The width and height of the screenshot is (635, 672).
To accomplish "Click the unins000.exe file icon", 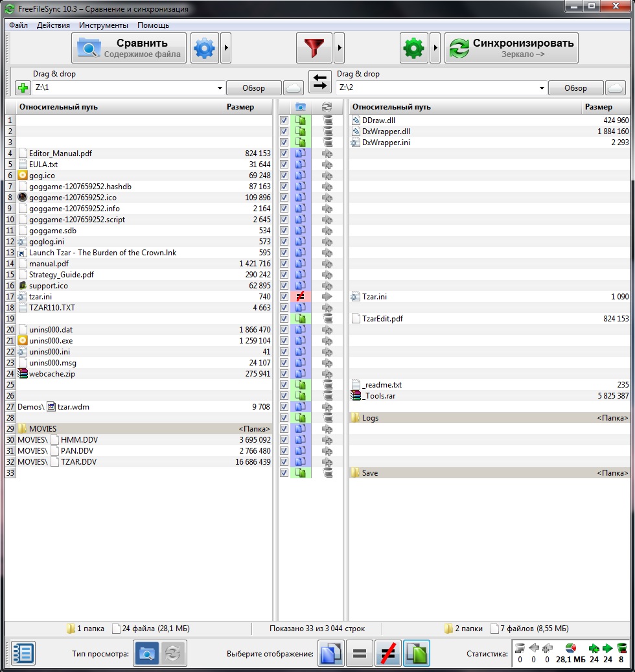I will click(x=23, y=341).
